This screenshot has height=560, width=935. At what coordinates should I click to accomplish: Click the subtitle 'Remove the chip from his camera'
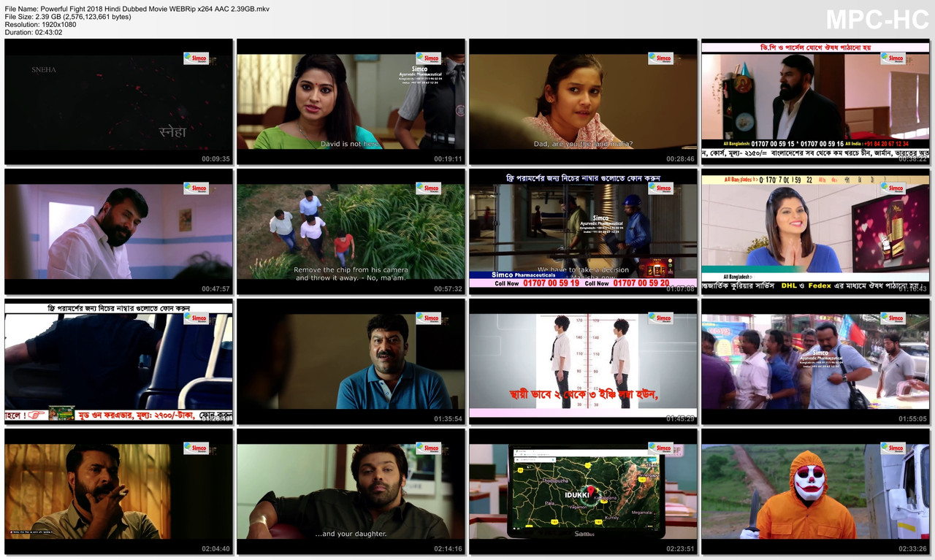[x=351, y=269]
